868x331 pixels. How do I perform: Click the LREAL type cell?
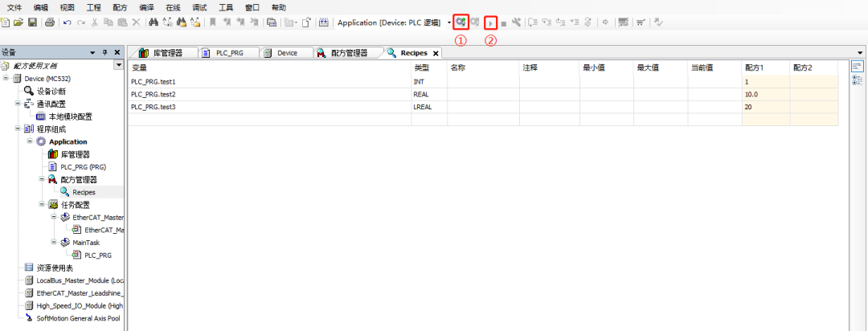429,107
